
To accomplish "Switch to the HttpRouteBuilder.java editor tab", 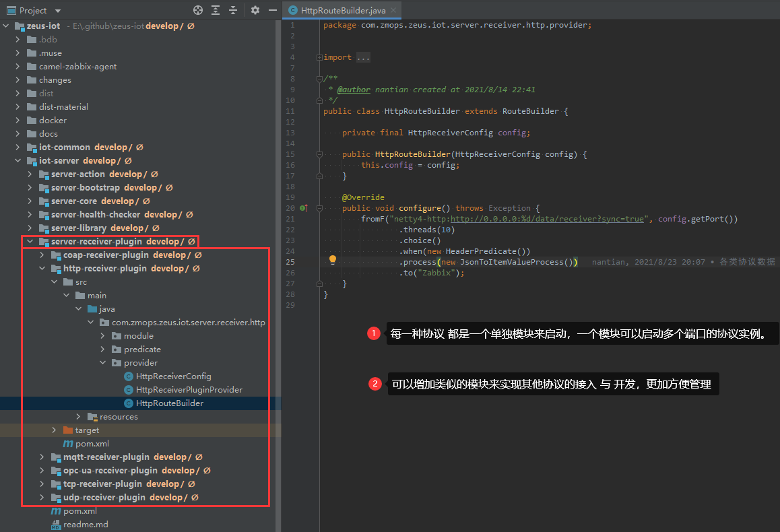I will [343, 11].
